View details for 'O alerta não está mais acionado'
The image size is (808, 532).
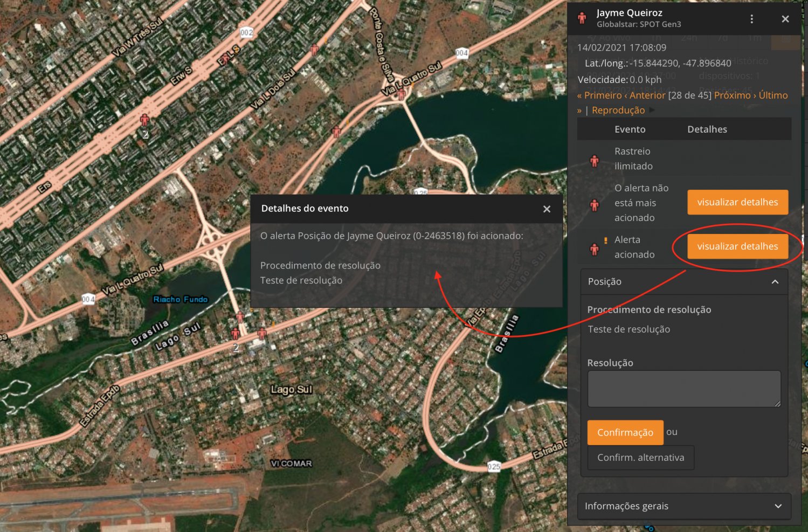pos(737,202)
